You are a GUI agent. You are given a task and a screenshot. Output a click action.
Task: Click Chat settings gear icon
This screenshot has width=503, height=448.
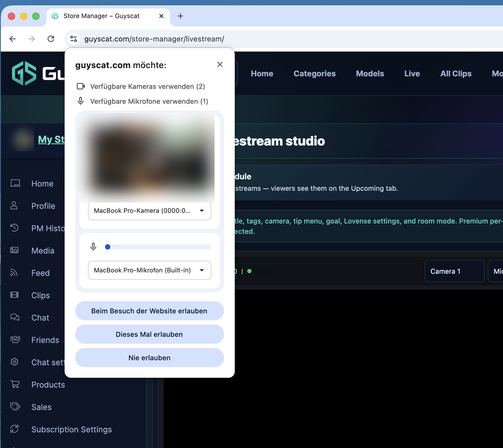(x=14, y=362)
